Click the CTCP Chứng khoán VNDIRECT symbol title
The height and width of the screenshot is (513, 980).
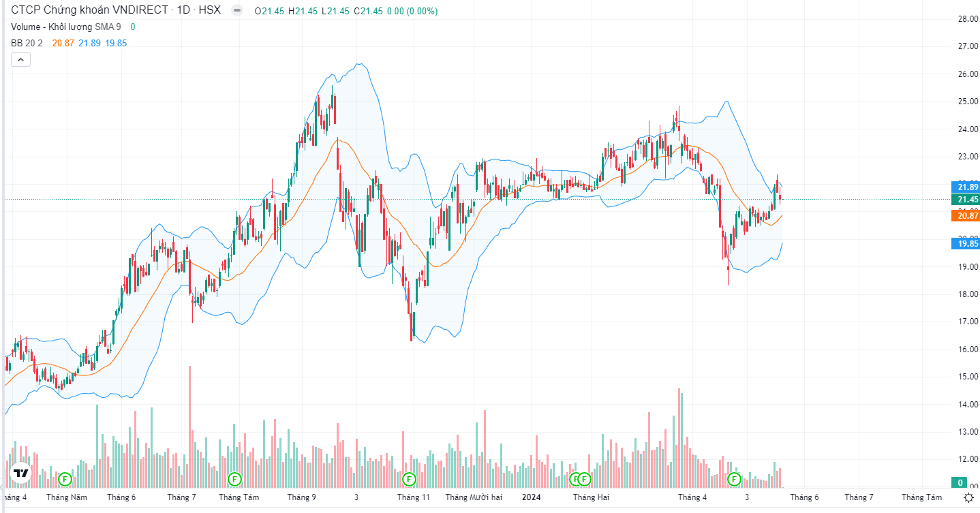coord(89,11)
